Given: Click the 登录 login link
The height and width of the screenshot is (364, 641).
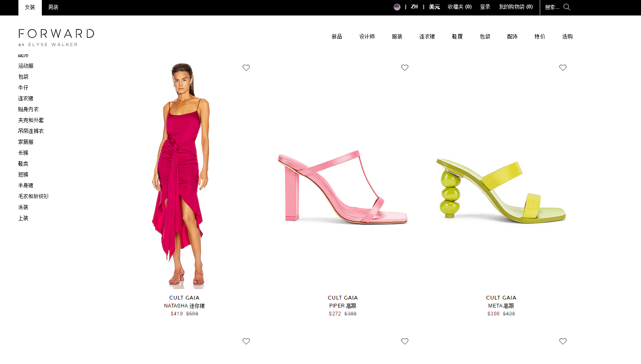Looking at the screenshot, I should [x=485, y=7].
